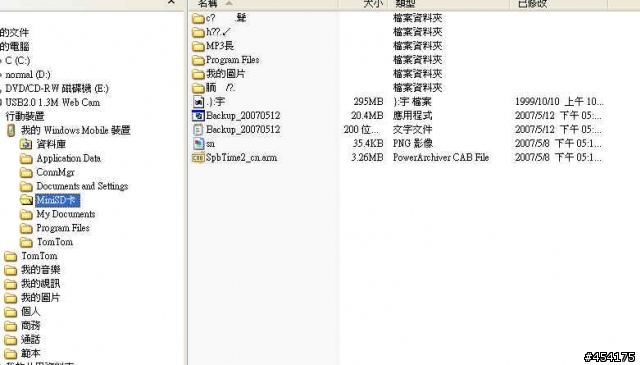The width and height of the screenshot is (640, 365).
Task: Click the 我的音樂 folder icon
Action: (11, 270)
